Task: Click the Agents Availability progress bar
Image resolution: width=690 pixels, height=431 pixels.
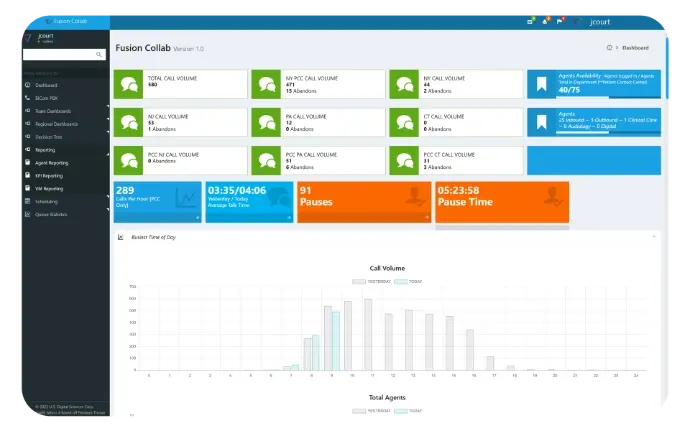Action: tap(608, 97)
